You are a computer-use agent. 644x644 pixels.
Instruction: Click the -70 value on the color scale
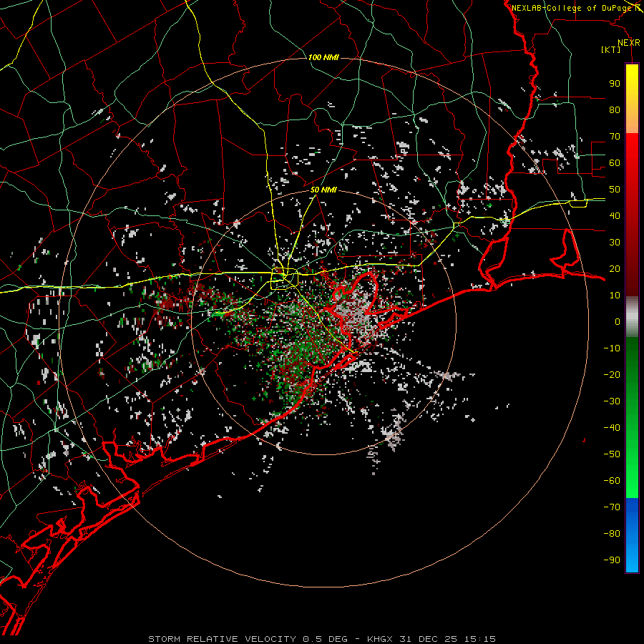pyautogui.click(x=612, y=507)
